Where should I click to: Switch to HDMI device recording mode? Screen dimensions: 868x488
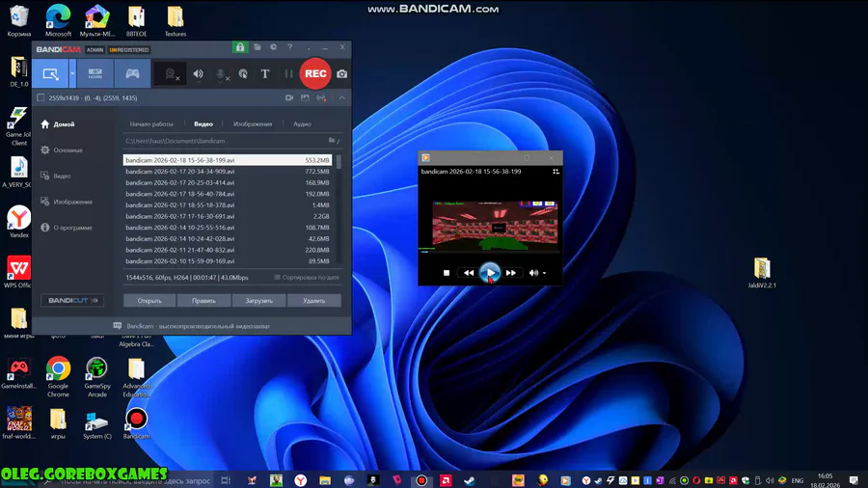click(95, 73)
